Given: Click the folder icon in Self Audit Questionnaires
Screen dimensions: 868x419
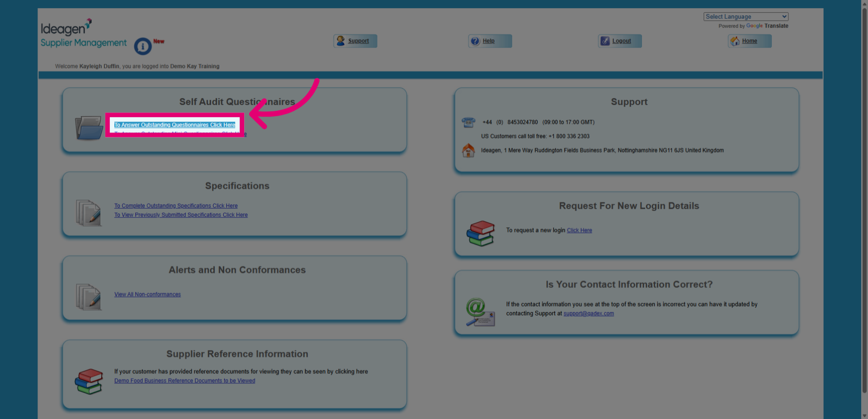Looking at the screenshot, I should [x=89, y=128].
